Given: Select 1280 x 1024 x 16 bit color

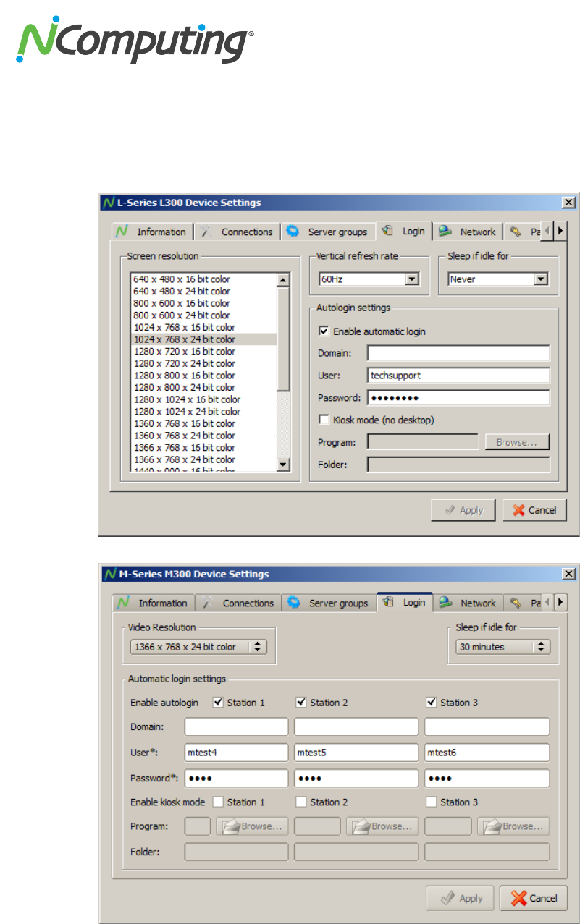Looking at the screenshot, I should 203,399.
